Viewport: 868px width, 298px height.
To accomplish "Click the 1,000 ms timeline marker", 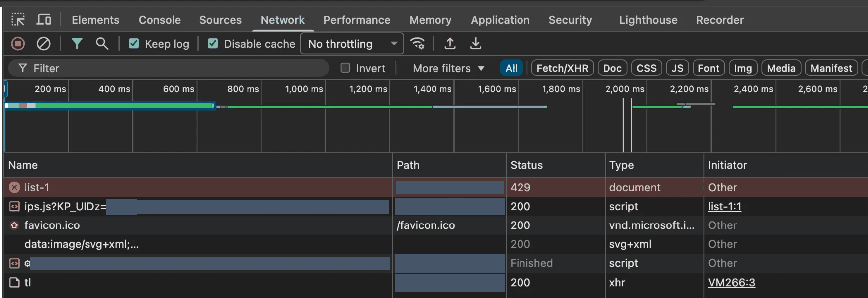I will click(304, 89).
